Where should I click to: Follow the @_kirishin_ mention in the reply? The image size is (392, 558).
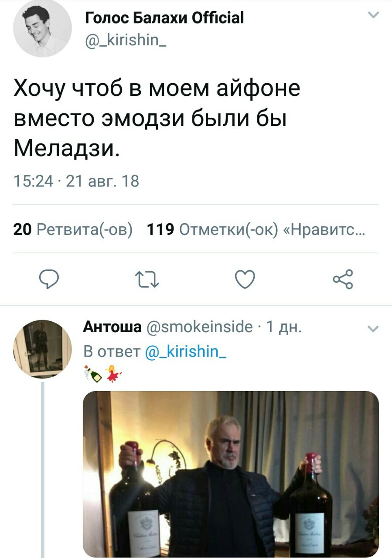pos(185,351)
